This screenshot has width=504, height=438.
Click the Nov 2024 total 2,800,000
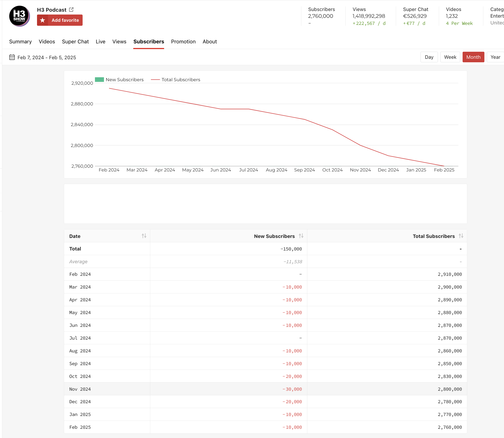[450, 389]
